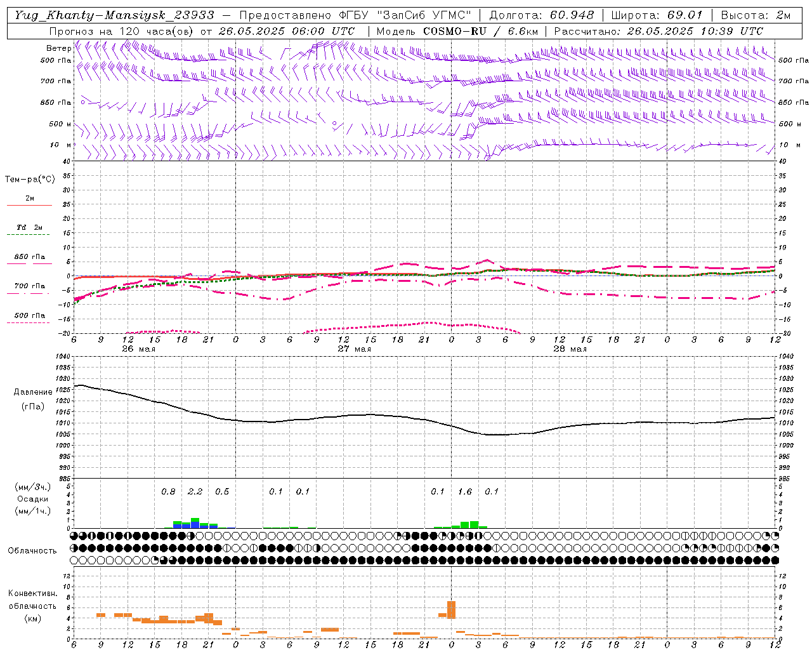812x650 pixels.
Task: Click the (мм/1ч.) precipitation unit label
Action: 32,511
